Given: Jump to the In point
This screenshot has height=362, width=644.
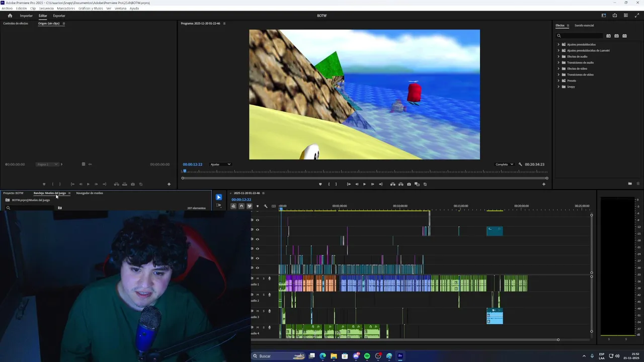Looking at the screenshot, I should click(x=349, y=184).
